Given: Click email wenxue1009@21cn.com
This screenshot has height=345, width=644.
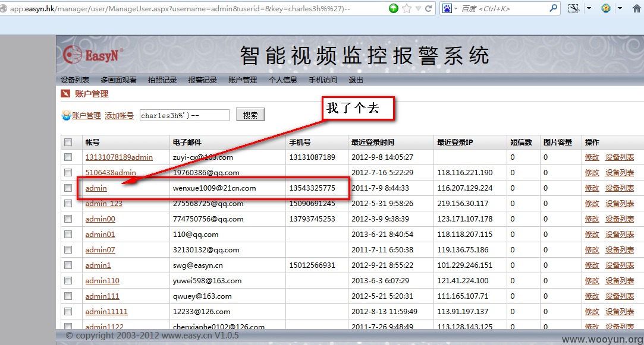Looking at the screenshot, I should pyautogui.click(x=215, y=188).
